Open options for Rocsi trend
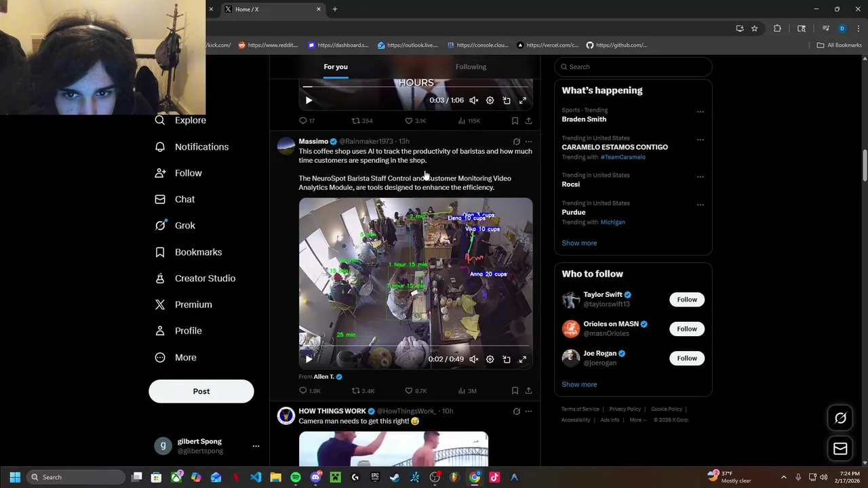Screen dimensions: 868x488 pos(700,177)
